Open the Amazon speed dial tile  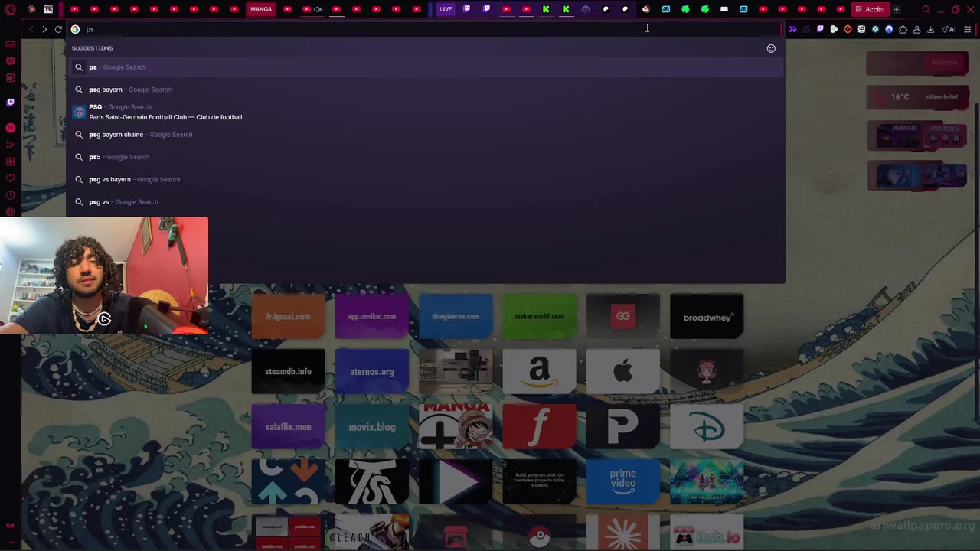click(x=539, y=371)
